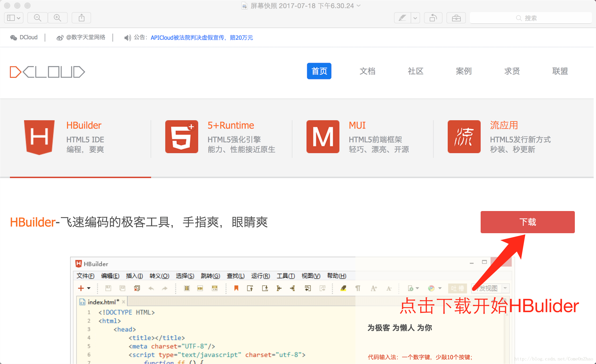The height and width of the screenshot is (364, 596).
Task: Click the red 下载 download button
Action: (528, 222)
